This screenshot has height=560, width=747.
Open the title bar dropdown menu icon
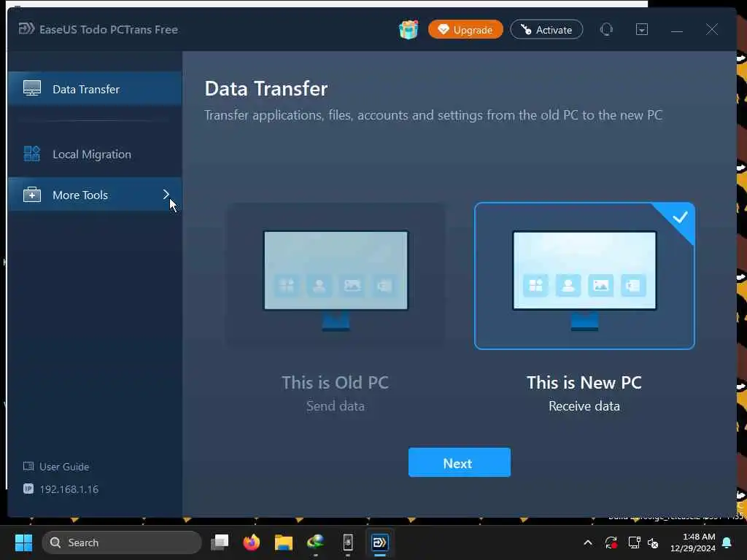click(x=642, y=29)
